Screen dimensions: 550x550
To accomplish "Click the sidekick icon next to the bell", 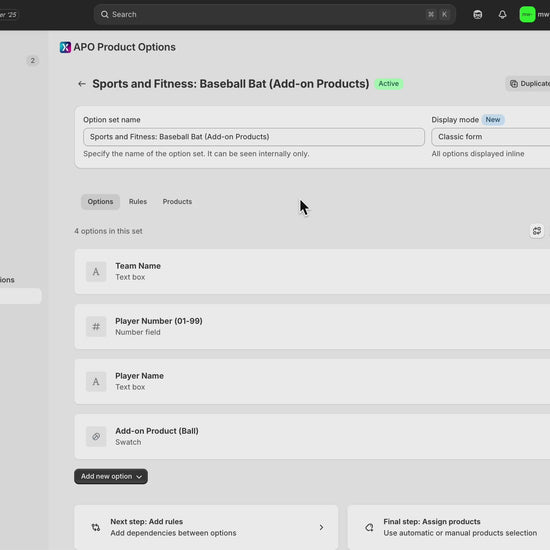I will pyautogui.click(x=477, y=14).
